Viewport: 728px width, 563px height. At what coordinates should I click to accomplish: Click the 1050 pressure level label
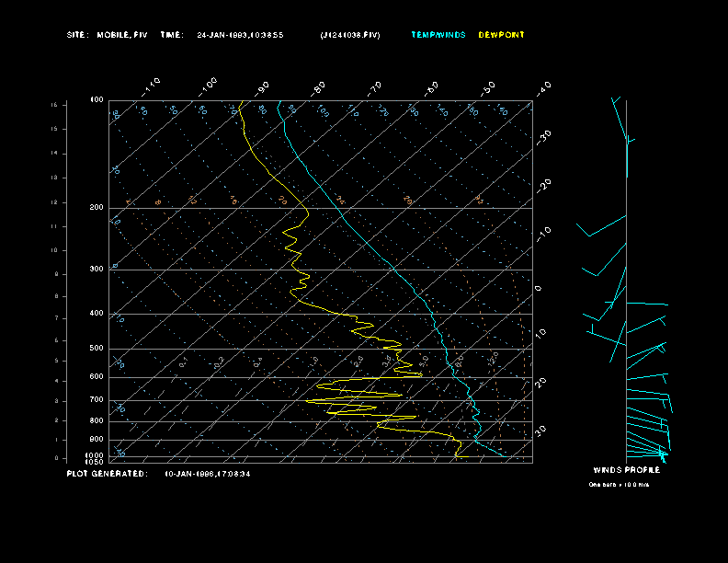(x=95, y=462)
